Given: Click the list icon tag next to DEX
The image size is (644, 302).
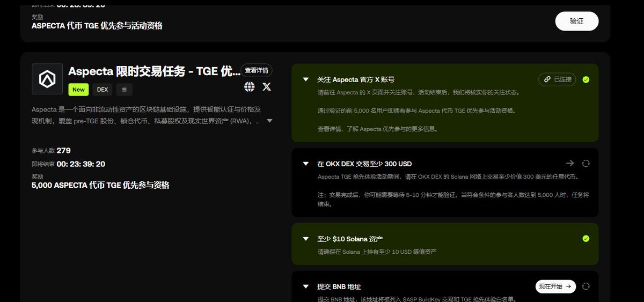Looking at the screenshot, I should (x=125, y=90).
